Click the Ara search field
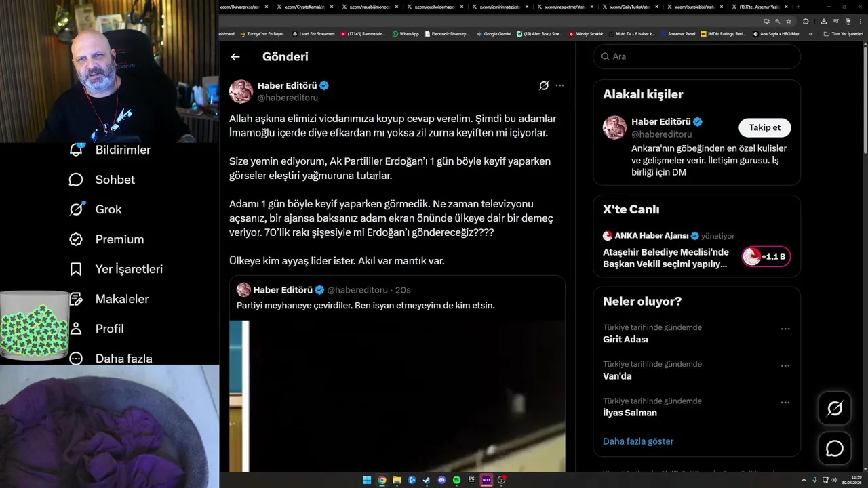This screenshot has width=868, height=488. 696,56
